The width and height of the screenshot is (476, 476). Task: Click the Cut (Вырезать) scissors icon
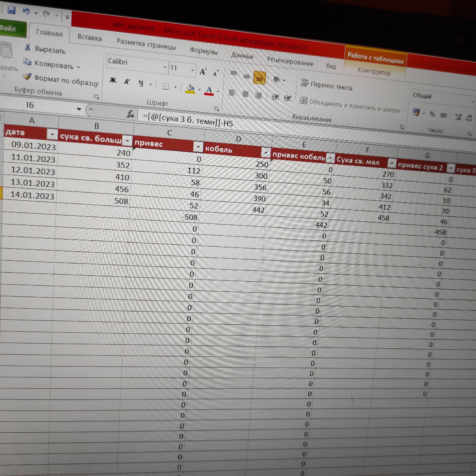click(x=27, y=48)
